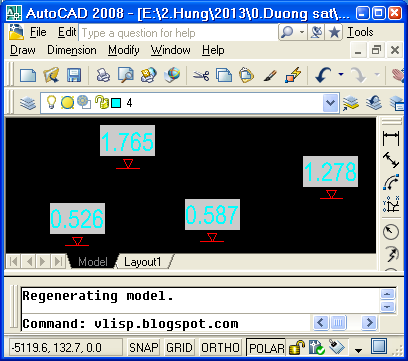Open the Dimension menu
The image size is (408, 361).
pos(72,50)
